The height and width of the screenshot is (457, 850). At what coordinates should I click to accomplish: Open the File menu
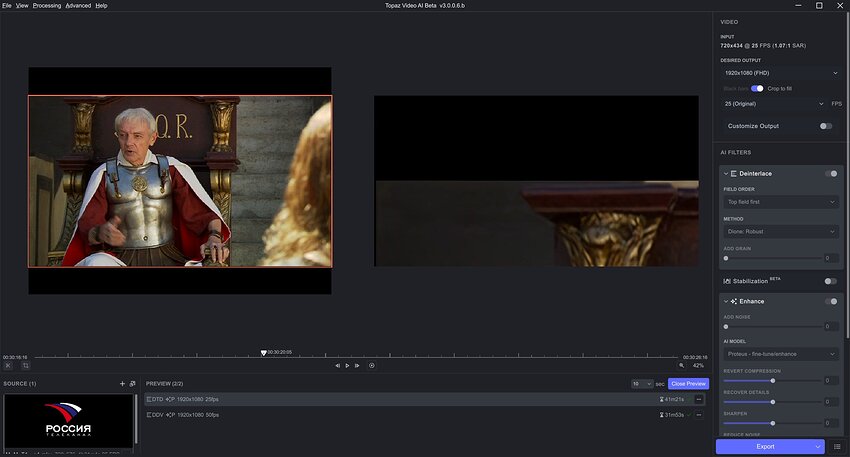coord(7,5)
